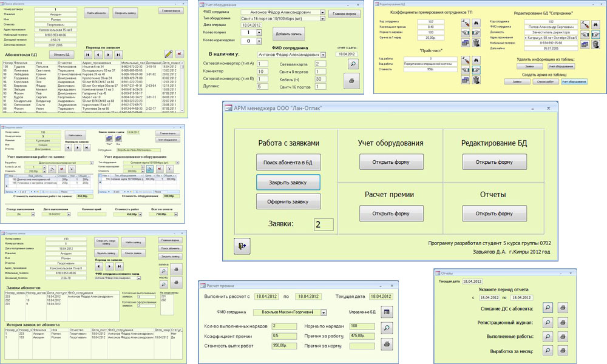Click the Сетевая карта quantity field
This screenshot has width=607, height=364.
(320, 64)
